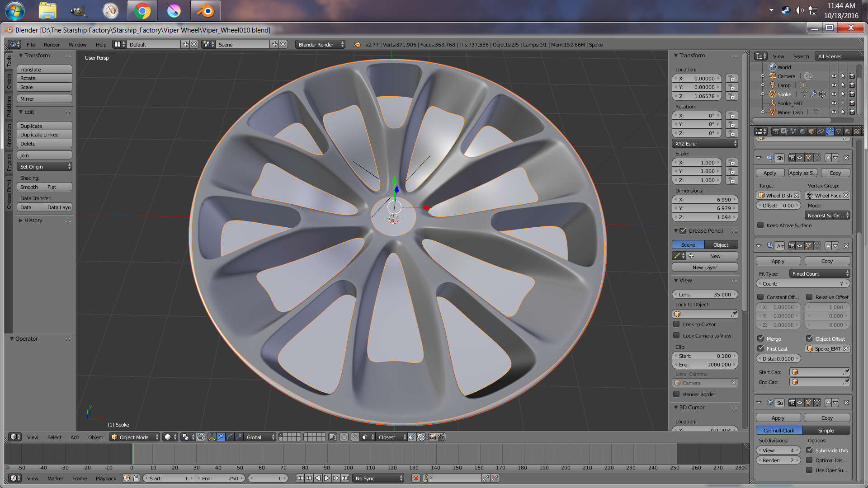Select the scale manipulator icon
Image resolution: width=868 pixels, height=488 pixels.
pos(239,437)
